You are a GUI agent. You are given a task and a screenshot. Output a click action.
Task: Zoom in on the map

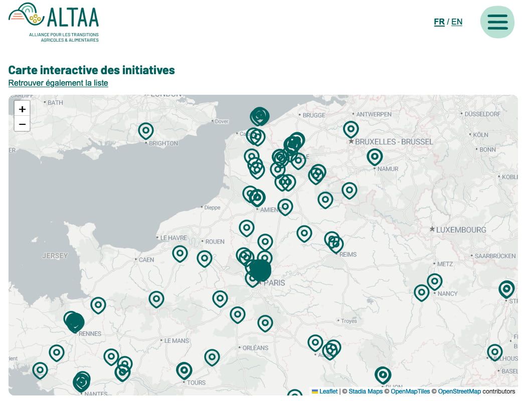(x=22, y=109)
